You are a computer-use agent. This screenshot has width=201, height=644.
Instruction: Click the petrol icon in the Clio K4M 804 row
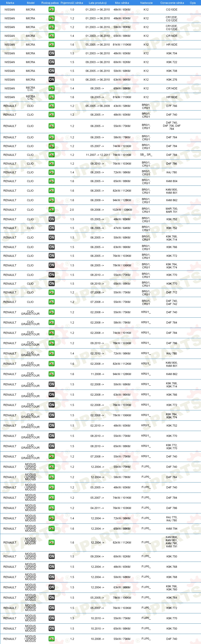[52, 181]
